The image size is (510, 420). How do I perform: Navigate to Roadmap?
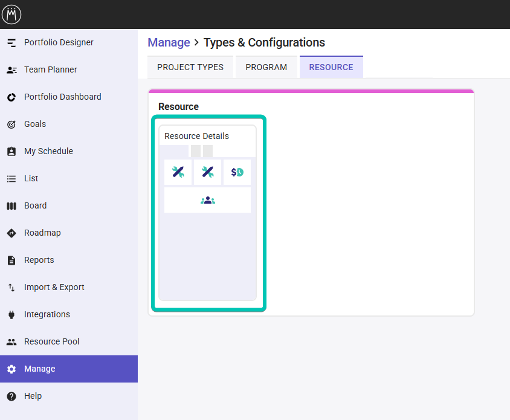click(x=69, y=233)
